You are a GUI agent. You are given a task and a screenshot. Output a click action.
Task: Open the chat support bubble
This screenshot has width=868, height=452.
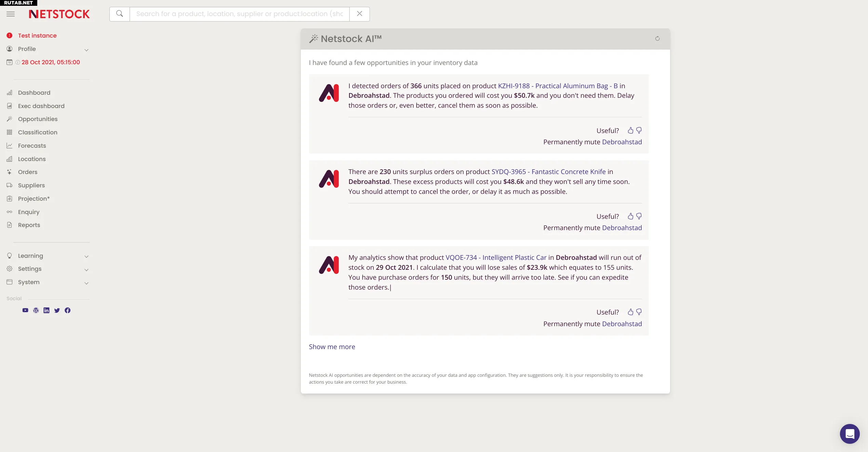point(850,434)
